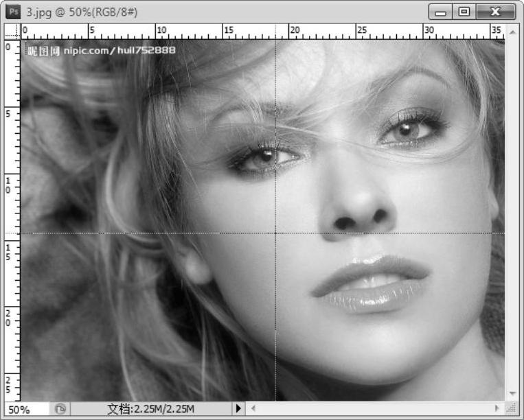Click the 3.jpg @ 50% title bar
The width and height of the screenshot is (524, 420).
(206, 12)
